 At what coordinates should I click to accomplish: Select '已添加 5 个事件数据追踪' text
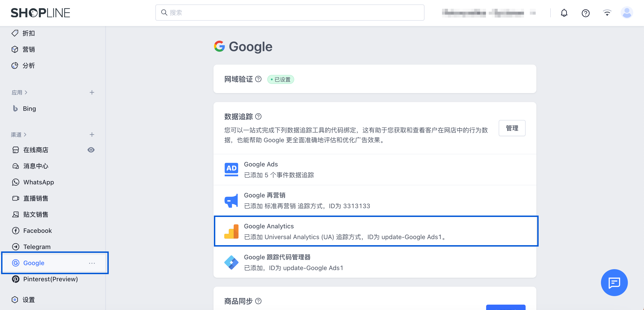[x=279, y=175]
